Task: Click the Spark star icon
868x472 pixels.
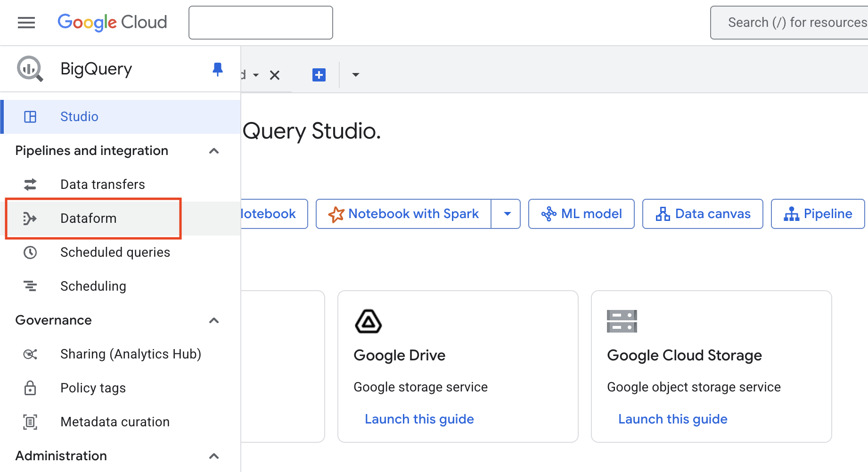Action: point(336,214)
